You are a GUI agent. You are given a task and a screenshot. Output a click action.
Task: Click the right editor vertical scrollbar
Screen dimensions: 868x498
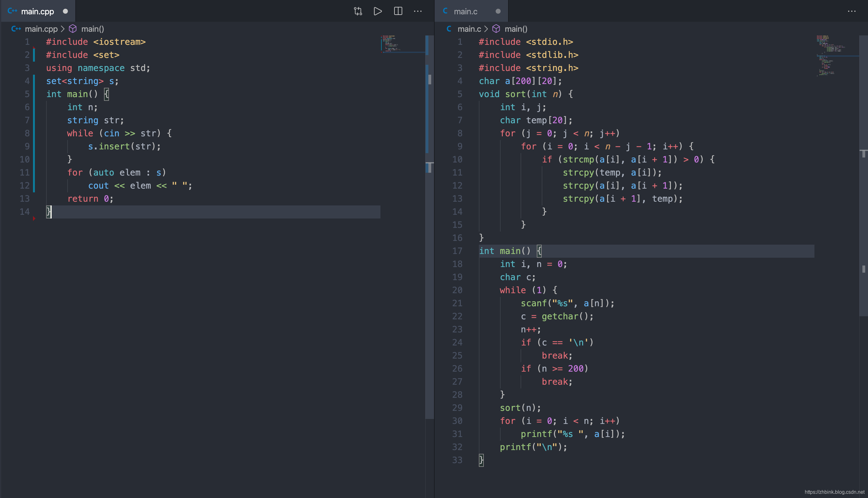(x=864, y=176)
